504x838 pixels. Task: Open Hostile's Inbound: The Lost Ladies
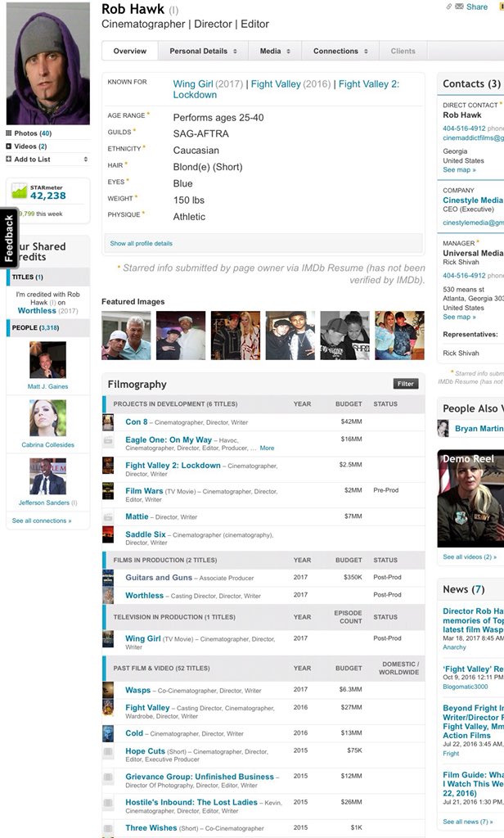click(x=191, y=802)
